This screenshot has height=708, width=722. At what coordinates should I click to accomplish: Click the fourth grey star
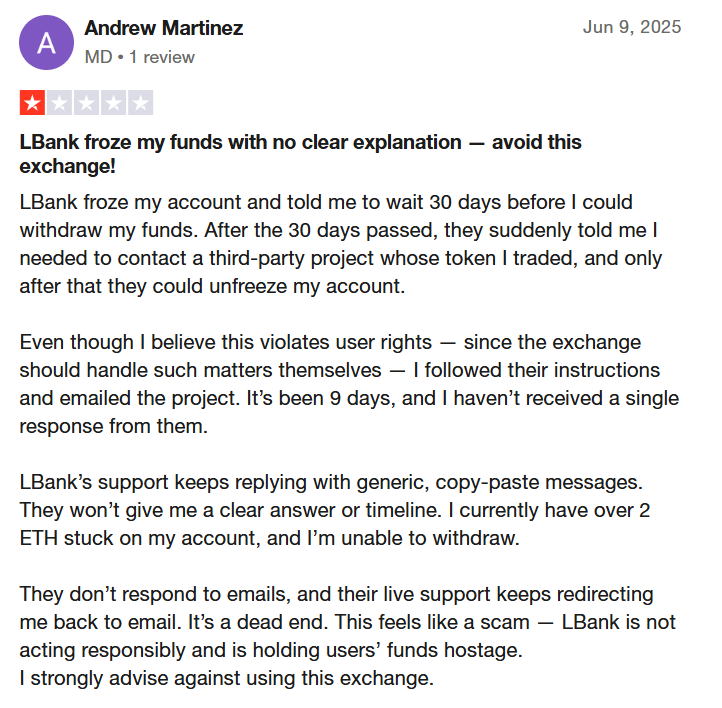point(113,102)
